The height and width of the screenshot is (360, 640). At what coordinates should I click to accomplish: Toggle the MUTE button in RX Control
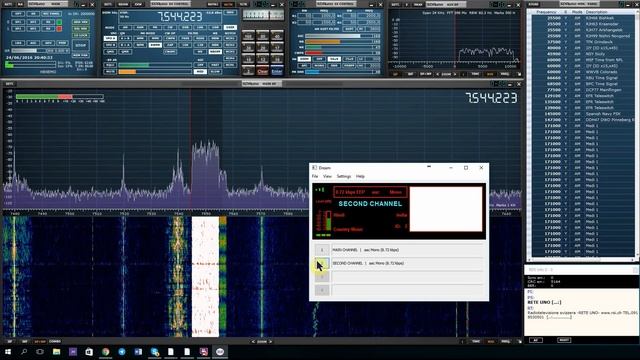(110, 72)
